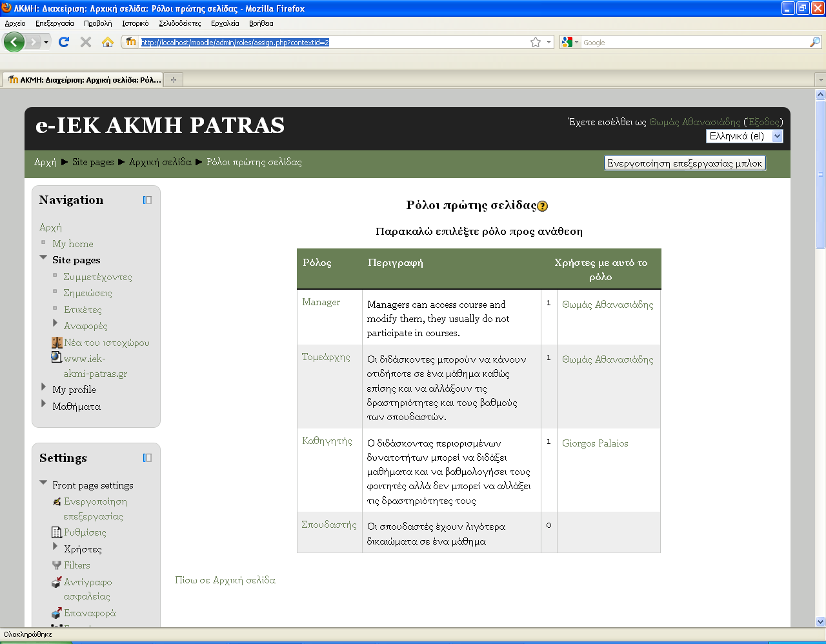Open the Επεξεργασία menu
826x644 pixels.
click(x=55, y=23)
